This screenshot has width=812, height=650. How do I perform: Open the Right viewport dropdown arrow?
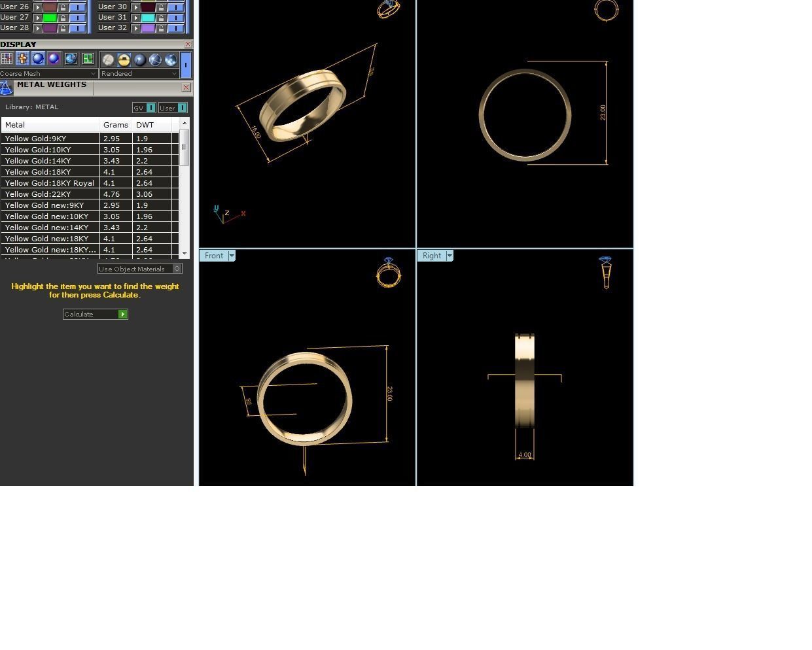(450, 256)
